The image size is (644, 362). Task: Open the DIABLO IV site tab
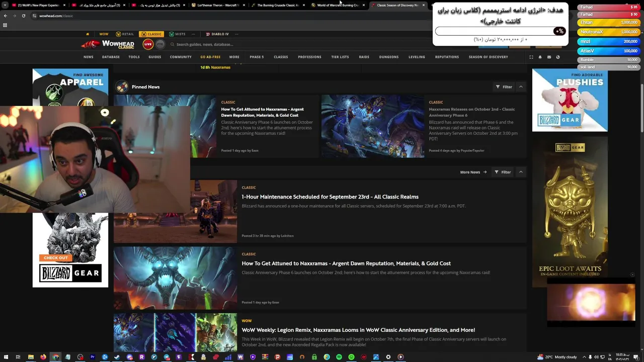click(217, 34)
